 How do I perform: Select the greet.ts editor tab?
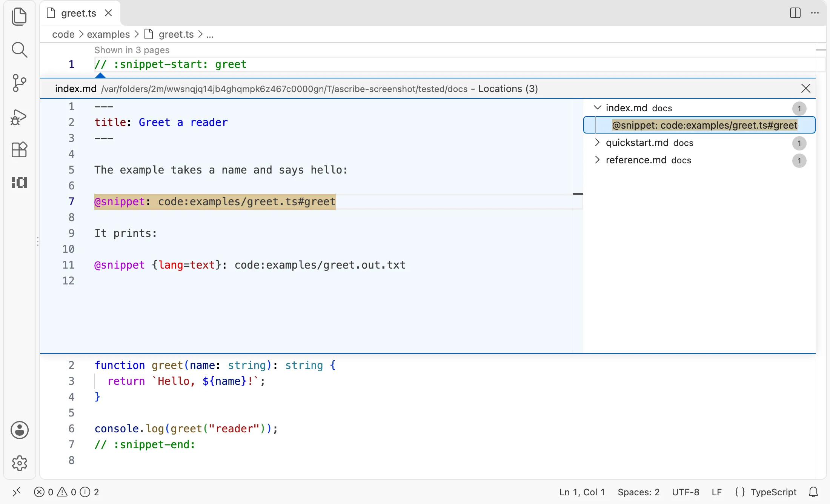[x=80, y=13]
